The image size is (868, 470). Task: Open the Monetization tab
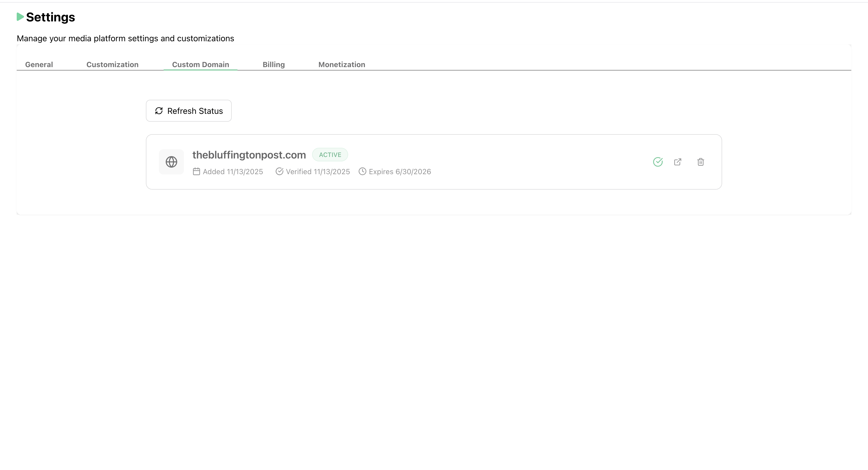[342, 64]
